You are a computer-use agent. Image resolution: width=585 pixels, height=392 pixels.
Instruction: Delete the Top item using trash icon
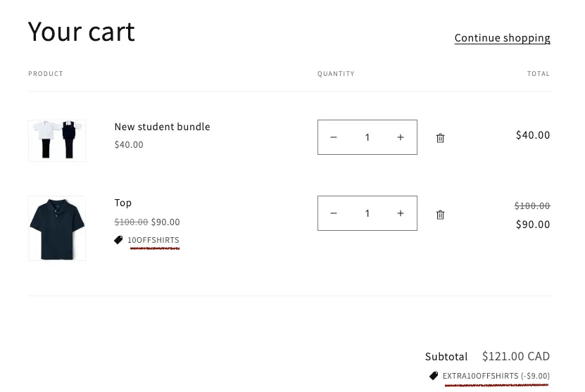click(440, 215)
